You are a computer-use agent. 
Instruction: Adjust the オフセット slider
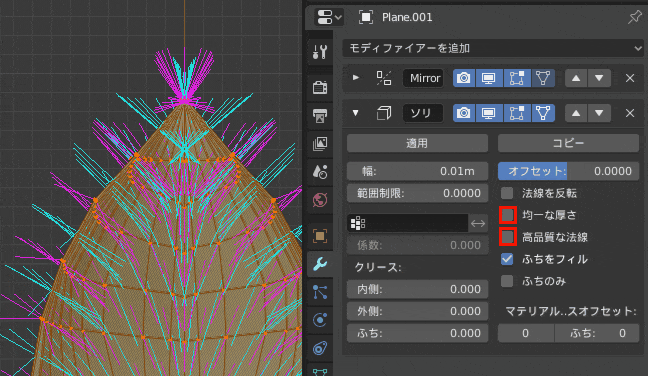568,171
